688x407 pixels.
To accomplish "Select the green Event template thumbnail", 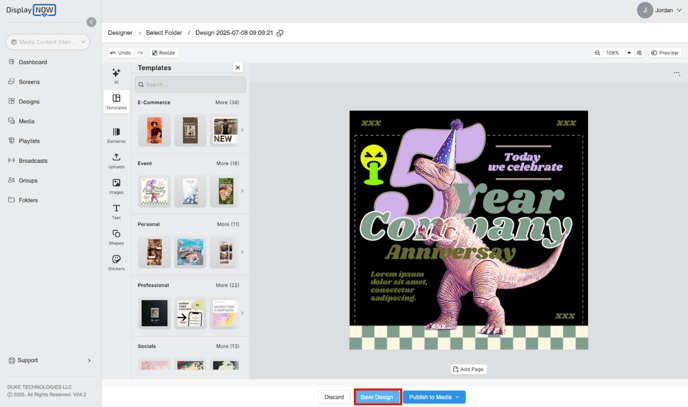I will 226,191.
